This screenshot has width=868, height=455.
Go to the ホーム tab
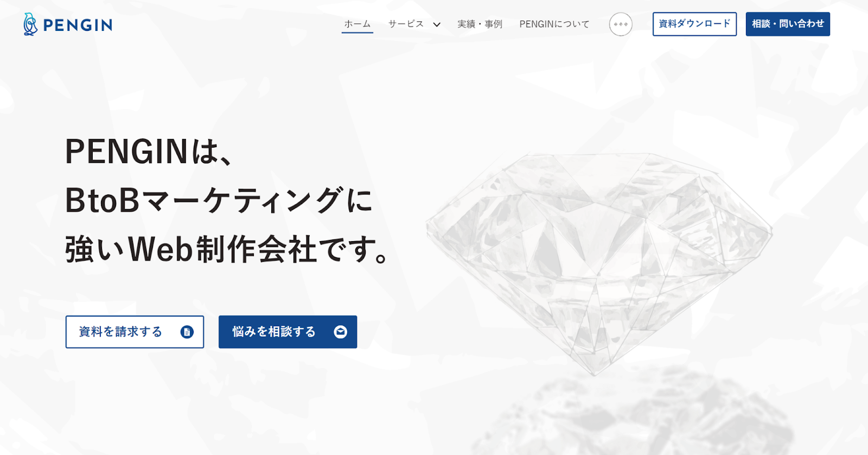pyautogui.click(x=357, y=24)
